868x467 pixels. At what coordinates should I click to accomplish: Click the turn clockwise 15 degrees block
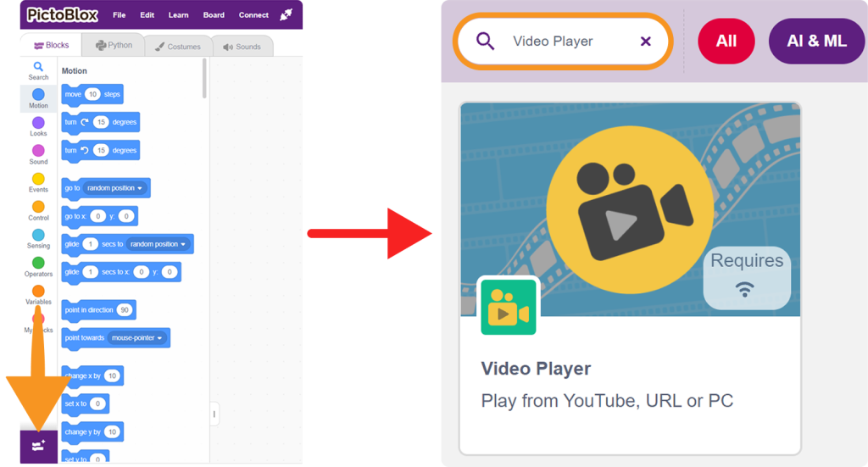pyautogui.click(x=100, y=122)
